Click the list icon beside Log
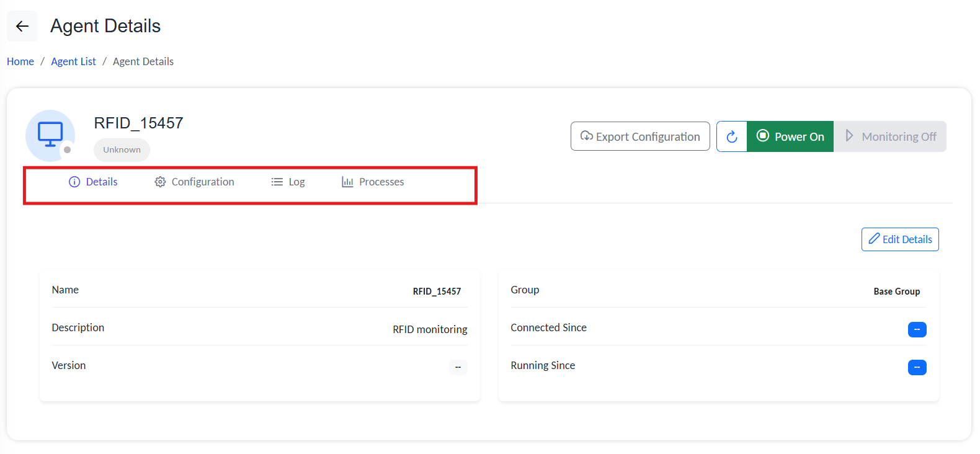This screenshot has width=980, height=454. [277, 182]
